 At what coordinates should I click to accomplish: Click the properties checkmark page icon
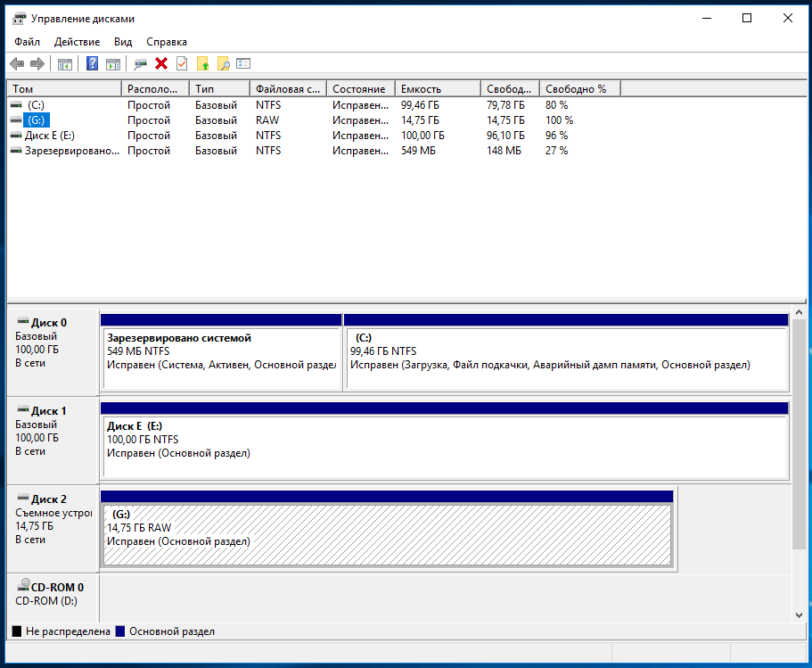coord(182,63)
